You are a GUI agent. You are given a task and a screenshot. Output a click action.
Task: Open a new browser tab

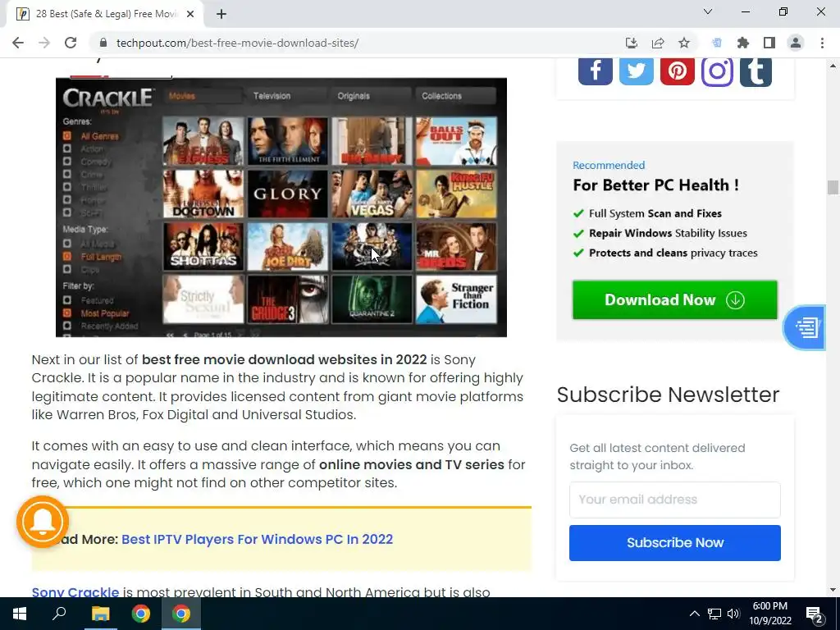[x=221, y=14]
